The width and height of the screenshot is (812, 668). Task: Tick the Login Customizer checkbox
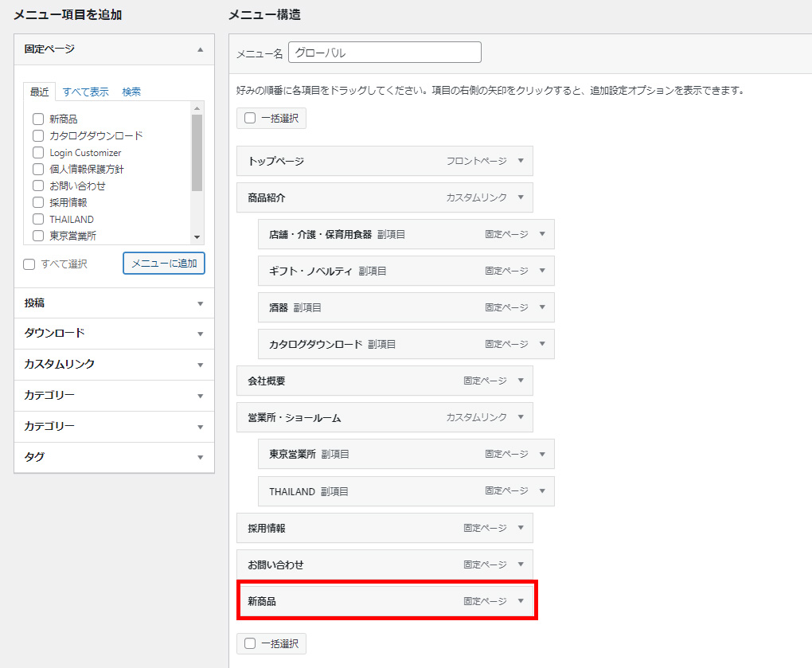37,153
